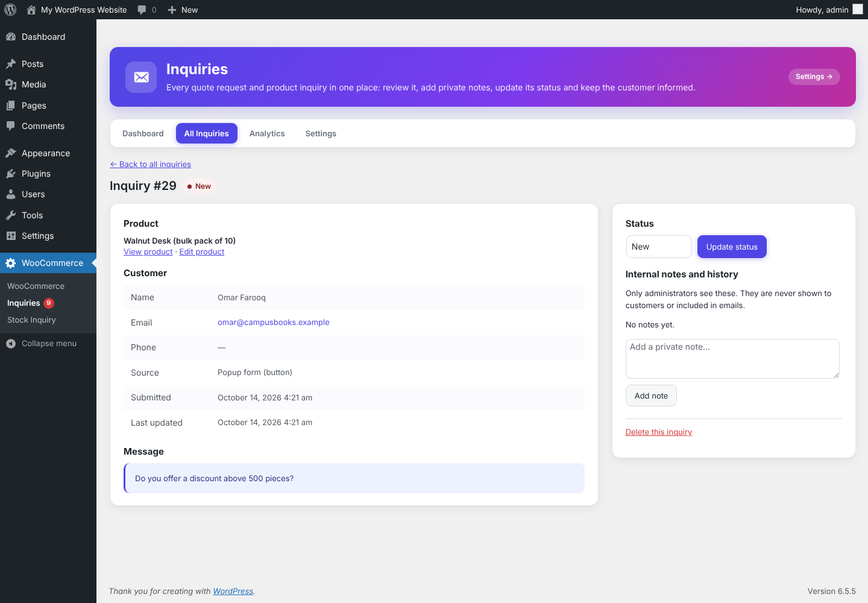The width and height of the screenshot is (868, 603).
Task: Click the Media icon in sidebar
Action: point(11,84)
